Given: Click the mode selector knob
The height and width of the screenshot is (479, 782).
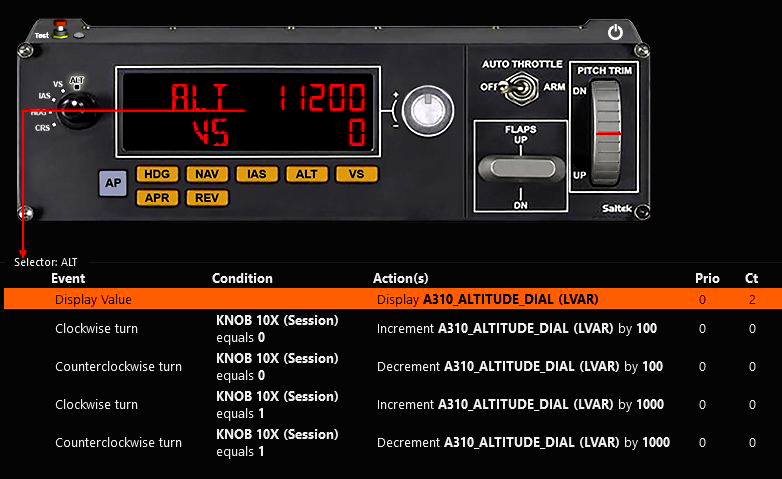Looking at the screenshot, I should [73, 110].
